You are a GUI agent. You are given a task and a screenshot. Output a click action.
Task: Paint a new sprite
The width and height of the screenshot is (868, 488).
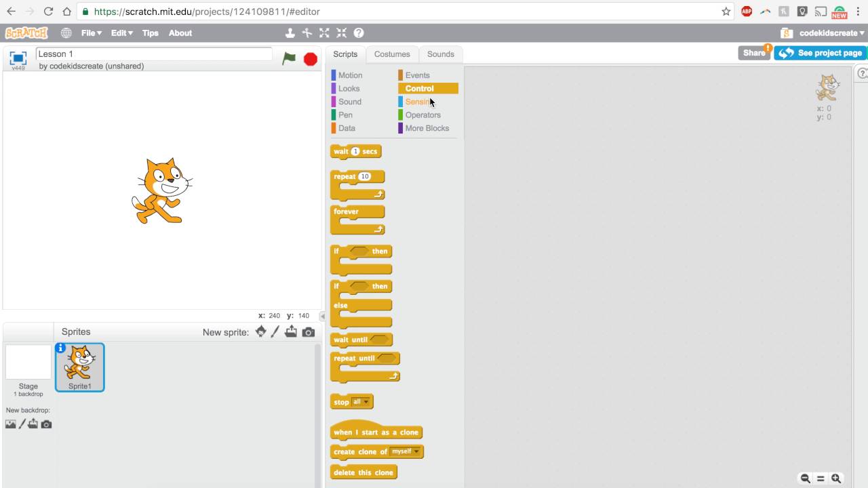click(x=275, y=331)
